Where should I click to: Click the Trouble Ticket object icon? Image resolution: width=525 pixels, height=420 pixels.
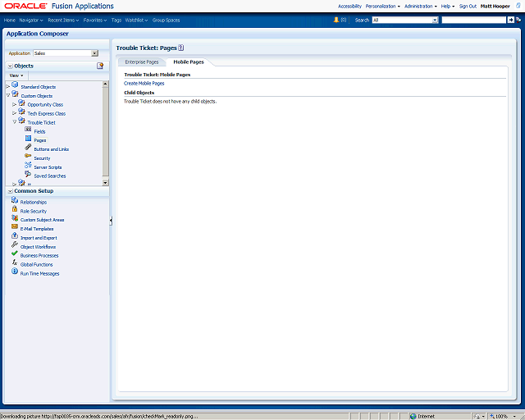(x=22, y=121)
